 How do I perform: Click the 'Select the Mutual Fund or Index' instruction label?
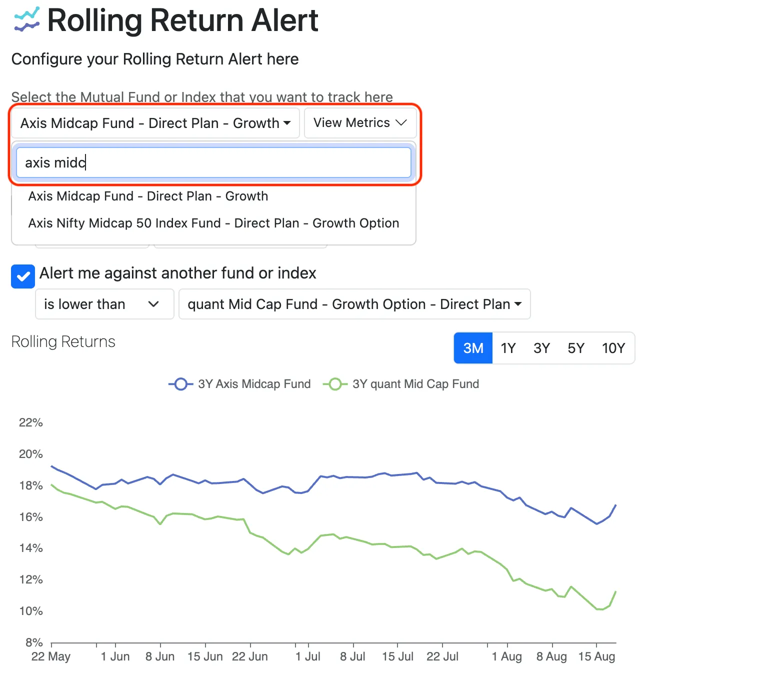(202, 97)
